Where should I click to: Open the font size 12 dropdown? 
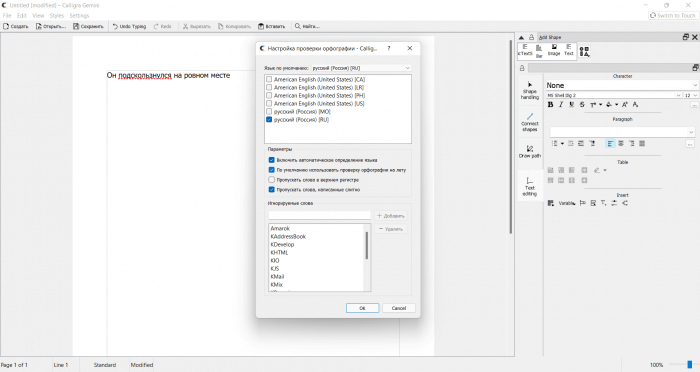(691, 96)
